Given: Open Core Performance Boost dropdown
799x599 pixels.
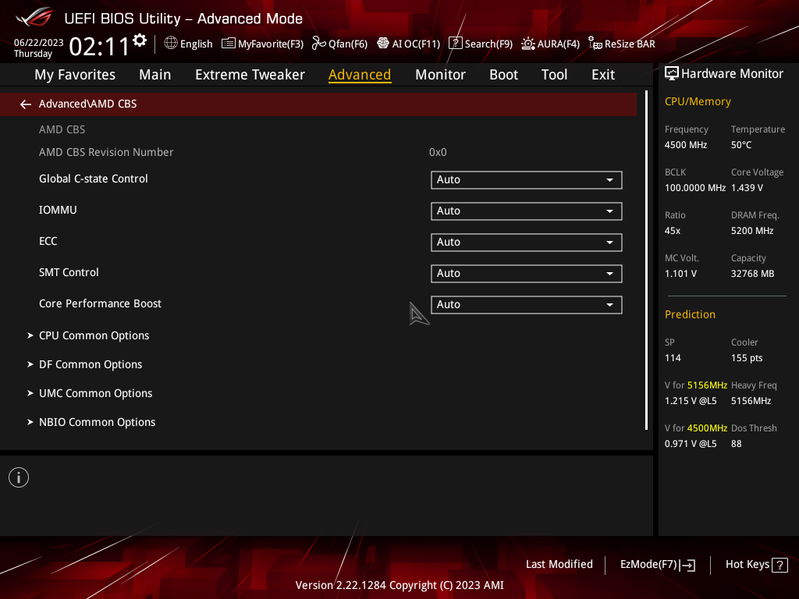Looking at the screenshot, I should click(x=526, y=305).
